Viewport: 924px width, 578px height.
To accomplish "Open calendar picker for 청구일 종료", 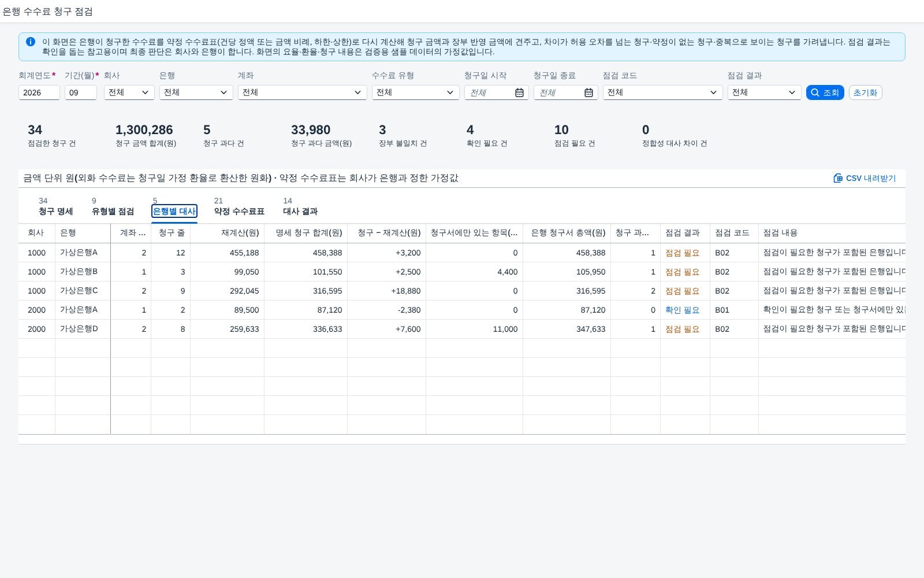I will 588,92.
